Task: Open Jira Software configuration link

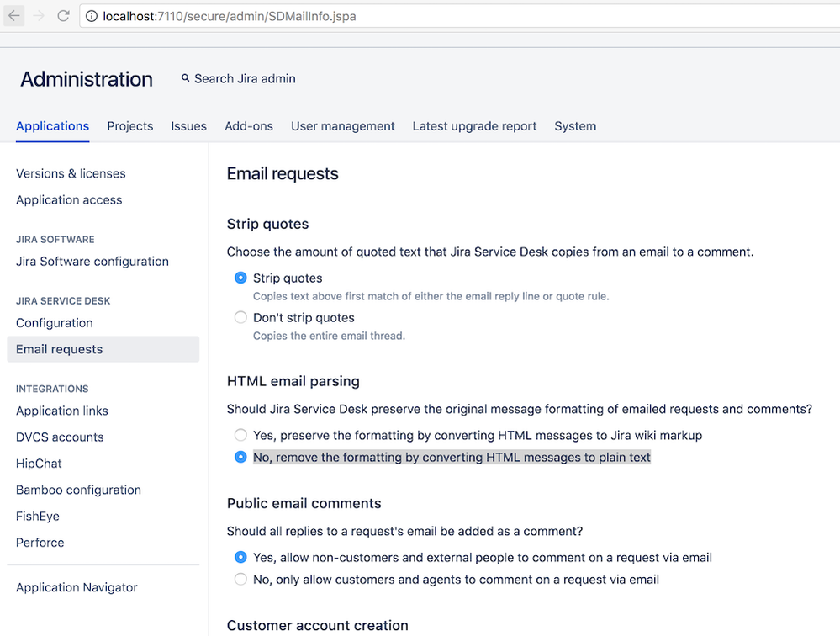Action: (x=92, y=262)
